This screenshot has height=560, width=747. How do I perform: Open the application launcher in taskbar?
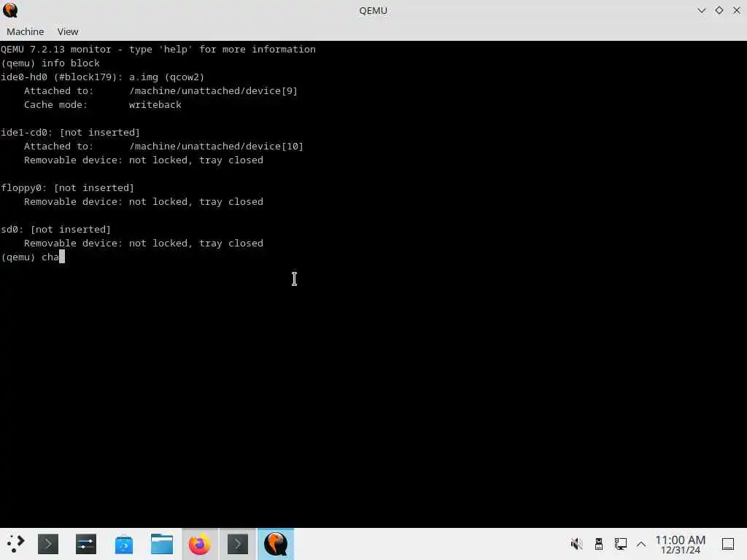pyautogui.click(x=15, y=544)
